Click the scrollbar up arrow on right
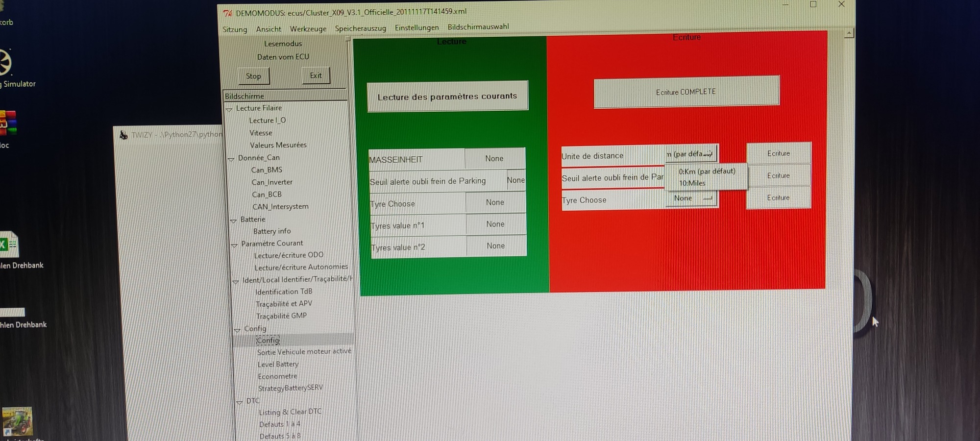This screenshot has height=441, width=980. coord(849,33)
